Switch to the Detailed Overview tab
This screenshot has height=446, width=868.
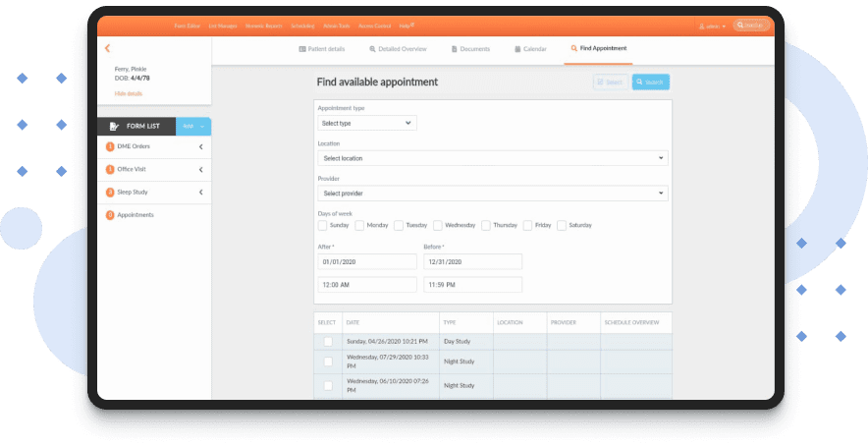tap(398, 49)
